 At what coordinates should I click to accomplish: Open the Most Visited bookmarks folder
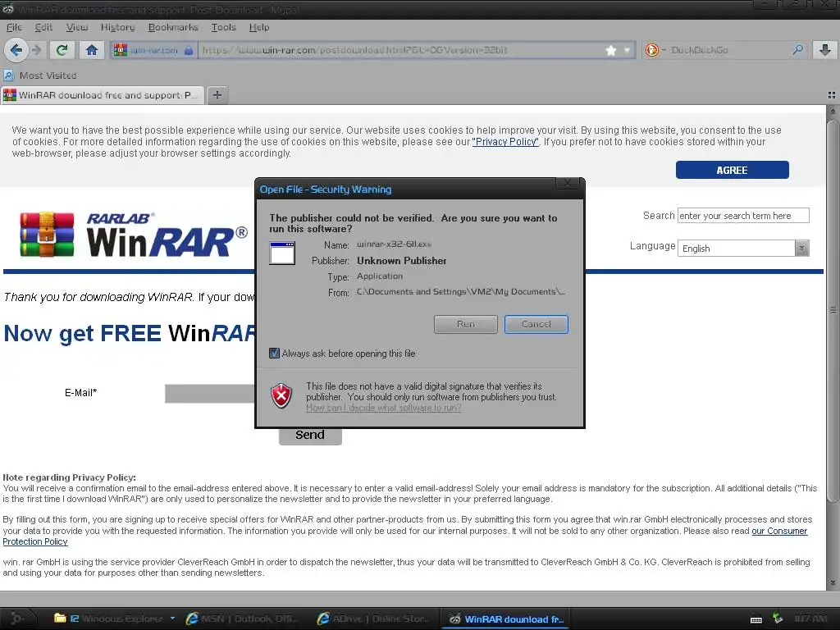(41, 75)
